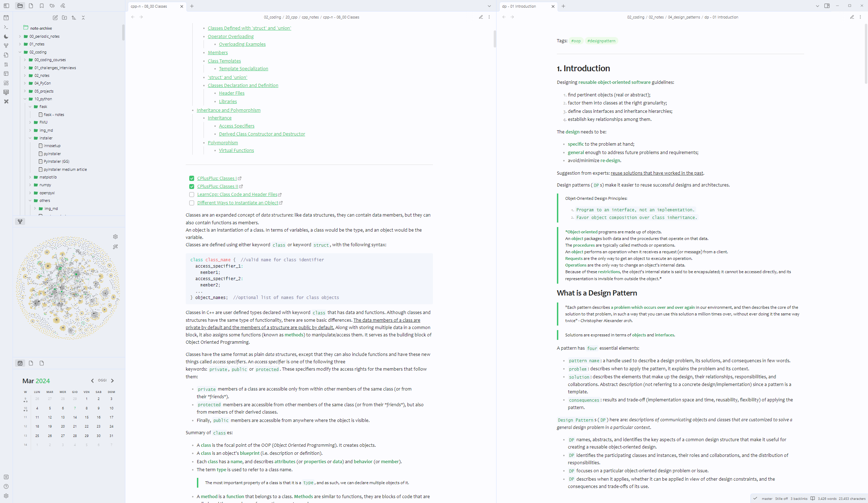The width and height of the screenshot is (868, 503).
Task: Click 02_notes in the right pane breadcrumb
Action: tap(656, 17)
